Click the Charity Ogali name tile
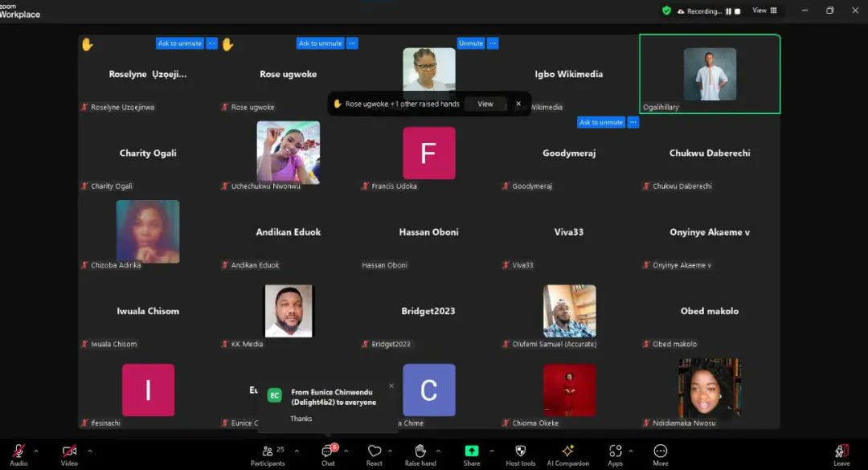 coord(148,153)
